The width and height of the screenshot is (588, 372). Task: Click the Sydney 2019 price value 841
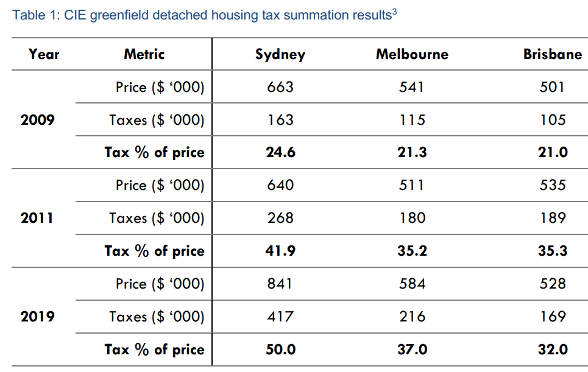(280, 284)
